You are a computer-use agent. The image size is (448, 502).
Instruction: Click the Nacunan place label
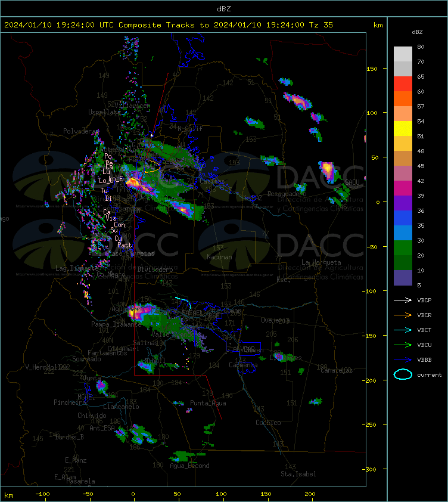(x=219, y=257)
